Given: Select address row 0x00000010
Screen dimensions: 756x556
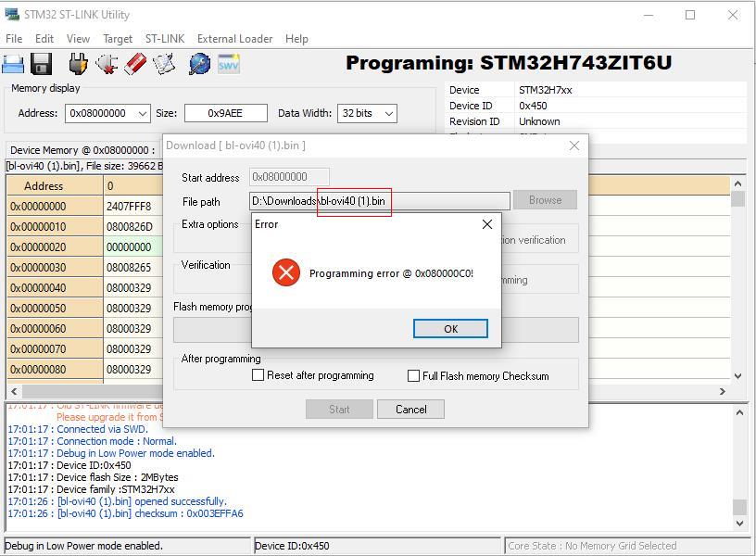Looking at the screenshot, I should (55, 227).
